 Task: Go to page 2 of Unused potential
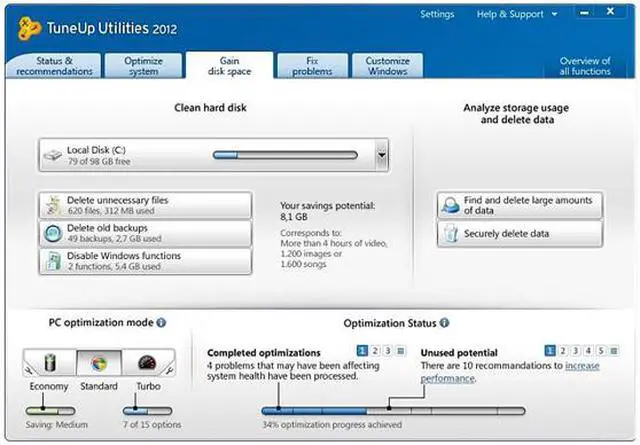pyautogui.click(x=563, y=351)
